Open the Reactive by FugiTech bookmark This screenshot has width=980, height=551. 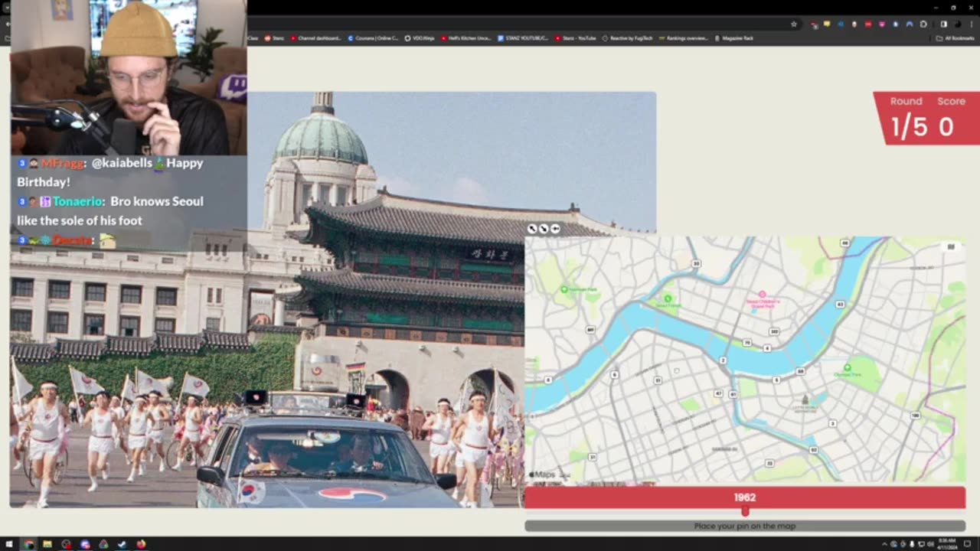point(627,37)
